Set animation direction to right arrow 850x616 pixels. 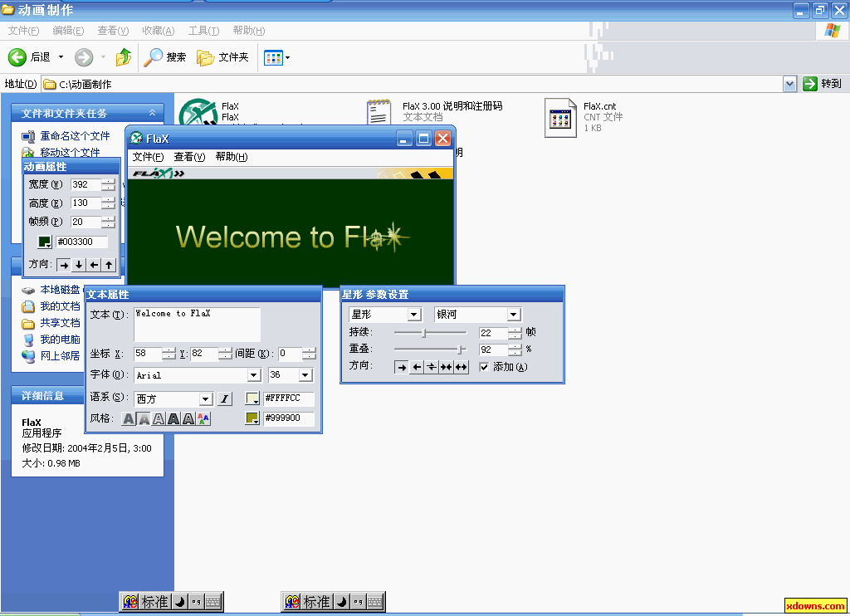(64, 265)
